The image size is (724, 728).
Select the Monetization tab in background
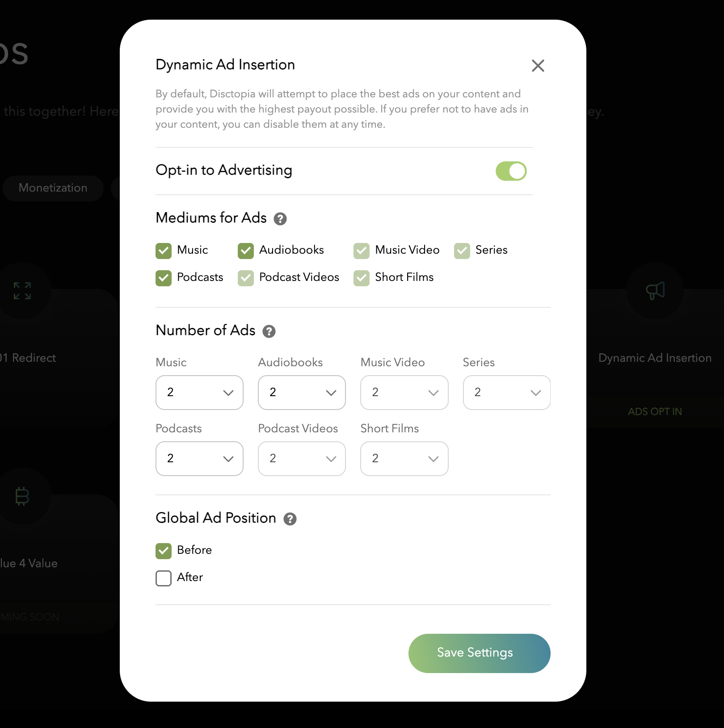(53, 188)
